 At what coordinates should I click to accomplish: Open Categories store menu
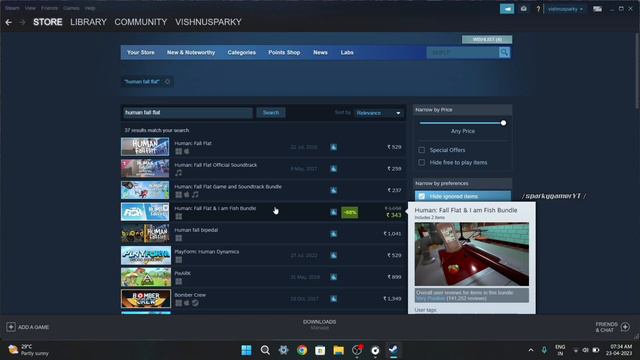point(242,52)
